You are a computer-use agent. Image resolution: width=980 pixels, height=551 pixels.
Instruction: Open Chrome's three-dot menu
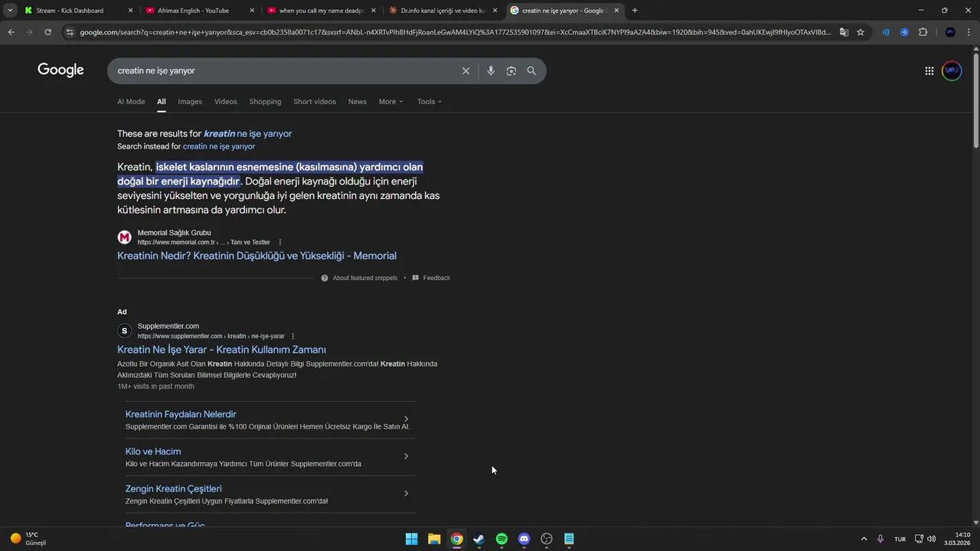969,32
